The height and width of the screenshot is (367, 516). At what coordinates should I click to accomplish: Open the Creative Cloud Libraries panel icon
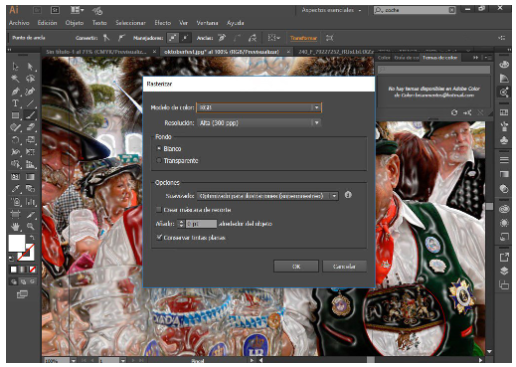click(504, 209)
